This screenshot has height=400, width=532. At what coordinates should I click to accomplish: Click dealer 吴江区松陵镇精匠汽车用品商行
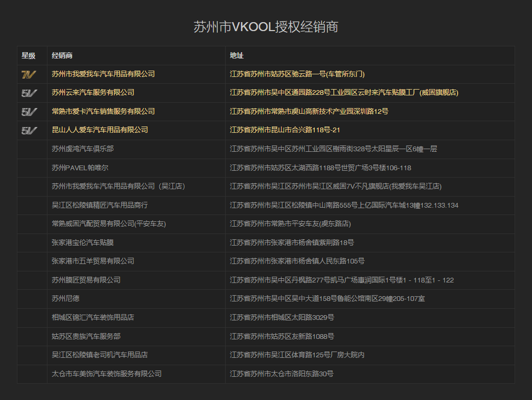(x=100, y=205)
